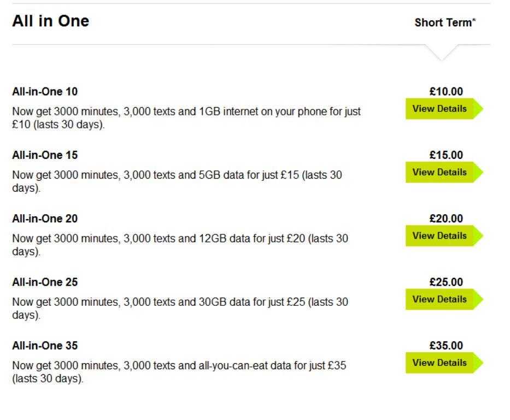Click the All in One section heading

[x=50, y=22]
